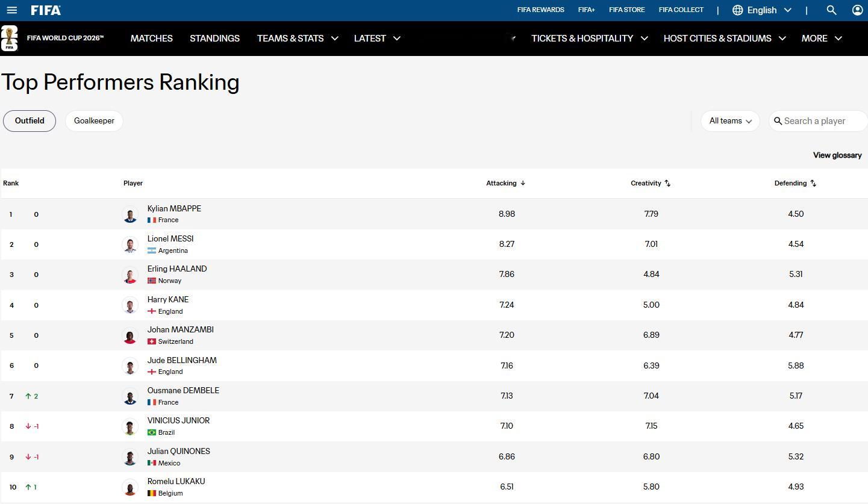Open the All teams dropdown

(730, 121)
